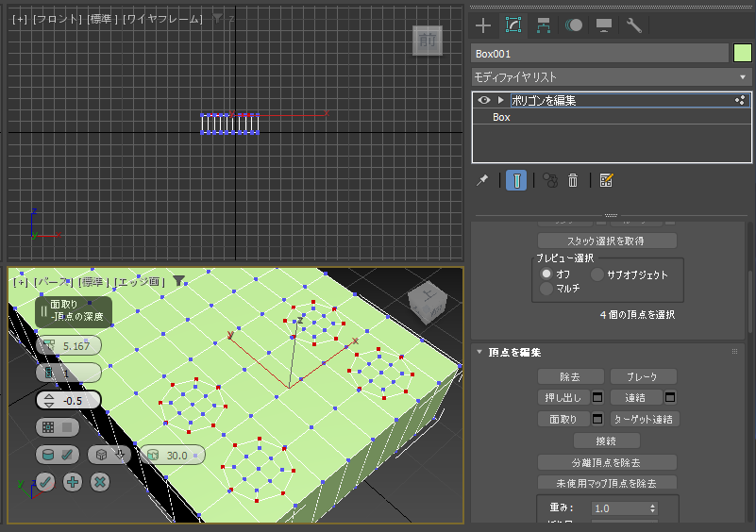The width and height of the screenshot is (756, 532).
Task: Click the chamfer segments field showing 1
Action: (69, 373)
